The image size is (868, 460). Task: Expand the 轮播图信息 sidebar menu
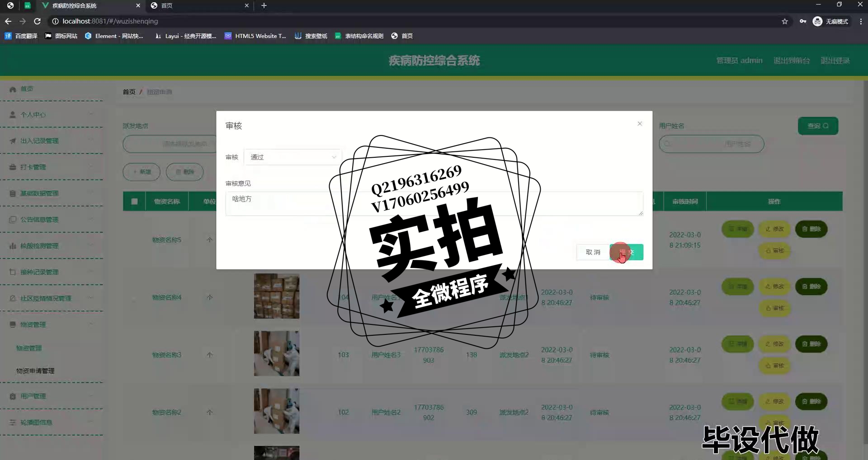pyautogui.click(x=52, y=422)
